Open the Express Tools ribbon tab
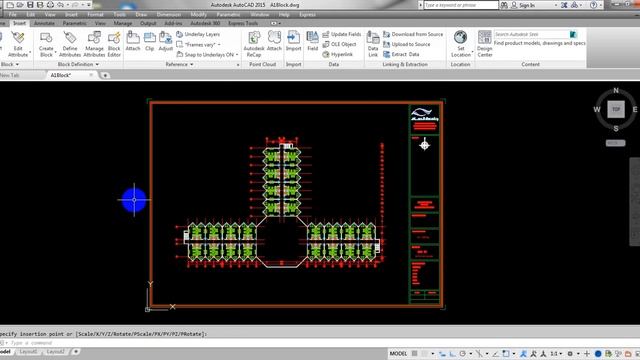Image resolution: width=640 pixels, height=360 pixels. [x=243, y=23]
